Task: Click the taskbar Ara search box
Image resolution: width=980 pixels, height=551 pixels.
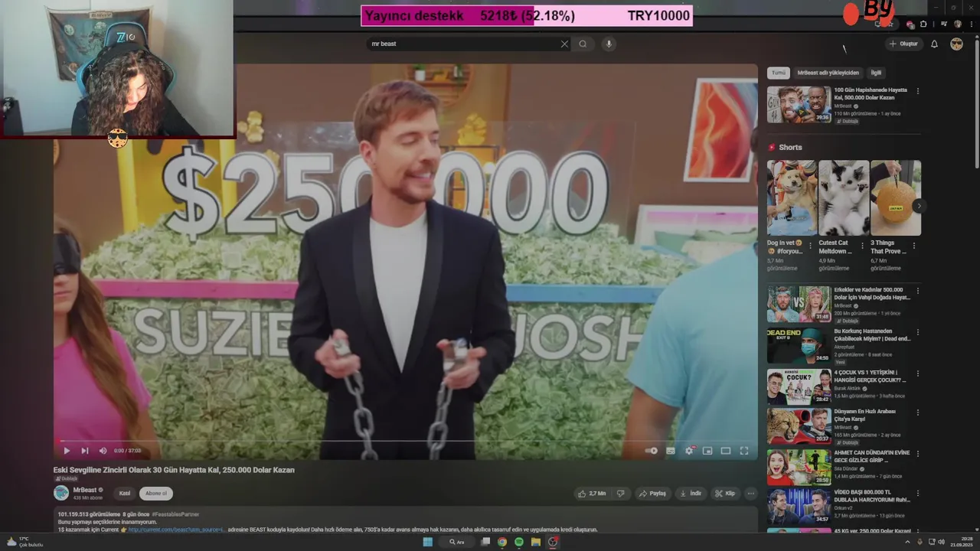Action: click(458, 542)
